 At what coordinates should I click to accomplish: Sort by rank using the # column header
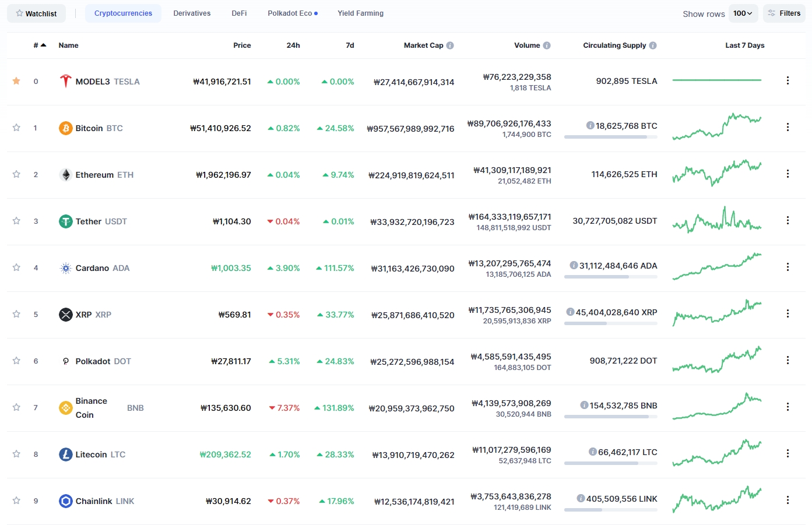(40, 45)
